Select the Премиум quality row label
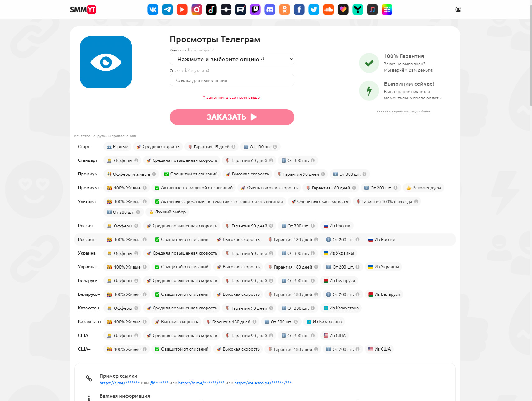532x401 pixels. tap(88, 174)
